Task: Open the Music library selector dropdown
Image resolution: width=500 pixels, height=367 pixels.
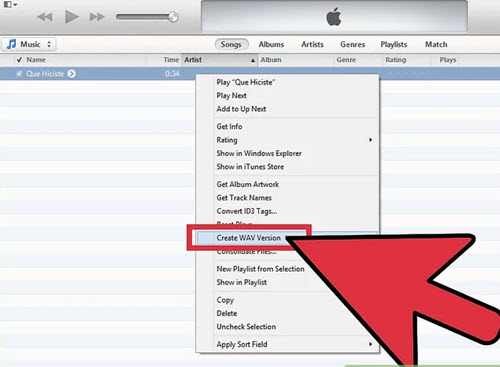Action: (x=29, y=44)
